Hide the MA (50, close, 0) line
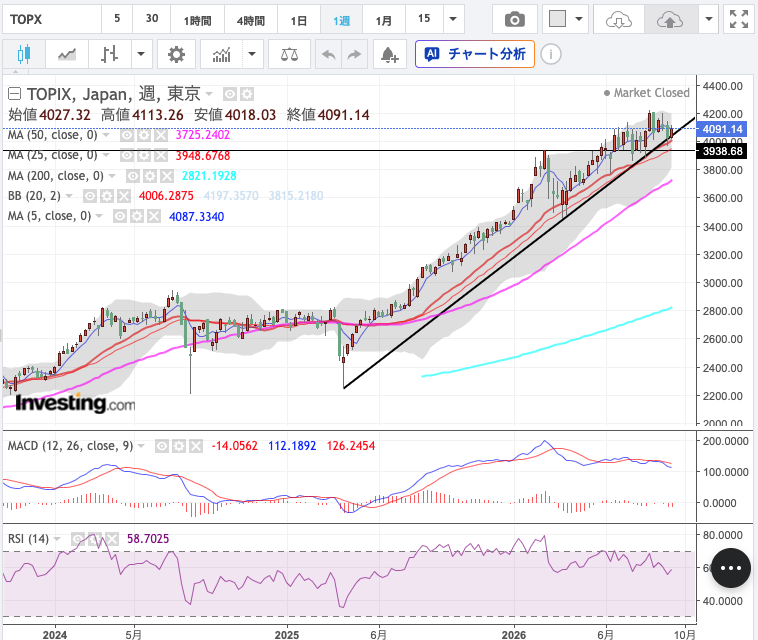Viewport: 758px width, 640px height. pyautogui.click(x=127, y=135)
